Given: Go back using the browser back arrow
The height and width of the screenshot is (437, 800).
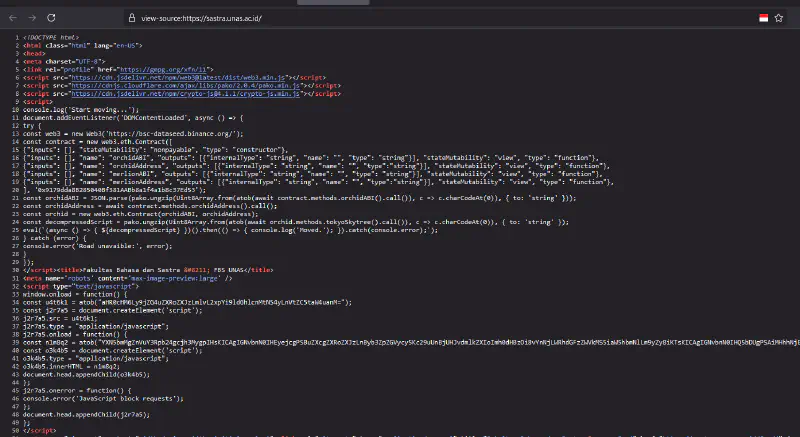Looking at the screenshot, I should [13, 18].
